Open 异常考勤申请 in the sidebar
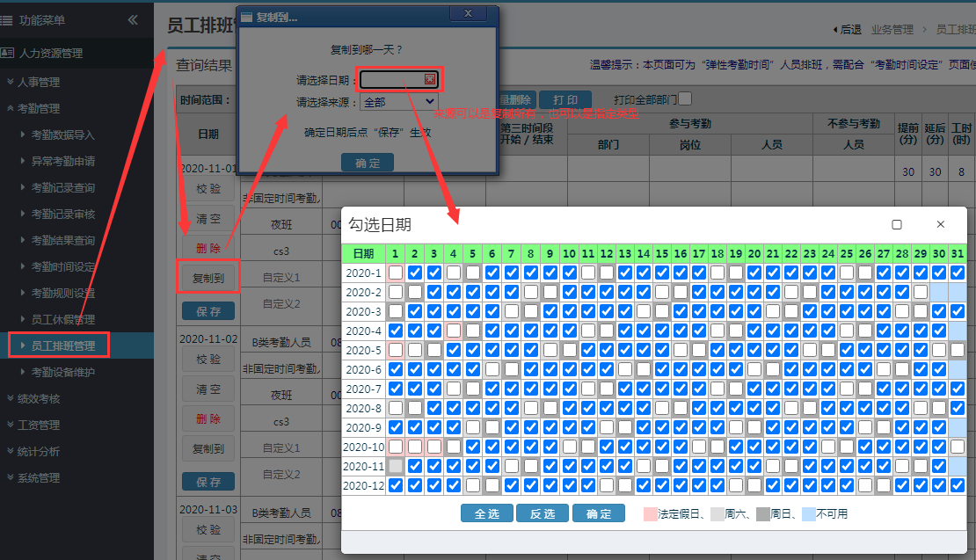 coord(62,161)
